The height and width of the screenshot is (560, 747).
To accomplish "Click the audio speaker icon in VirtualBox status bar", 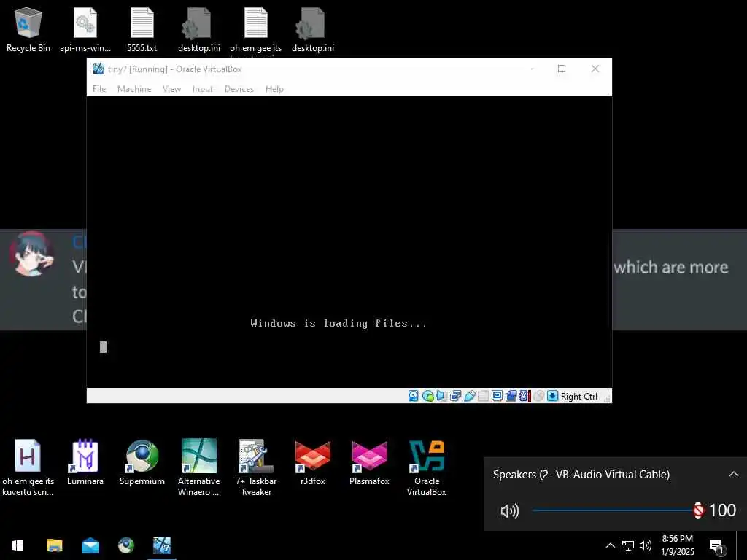I will (x=441, y=396).
